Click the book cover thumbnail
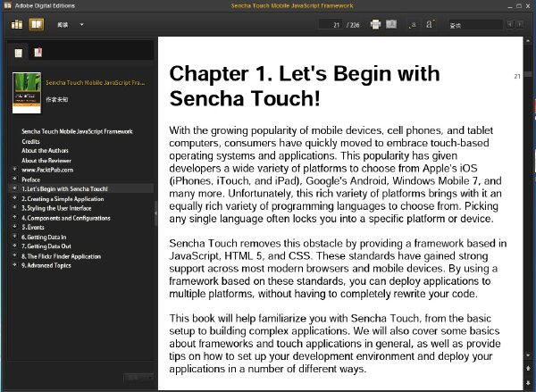 (27, 93)
